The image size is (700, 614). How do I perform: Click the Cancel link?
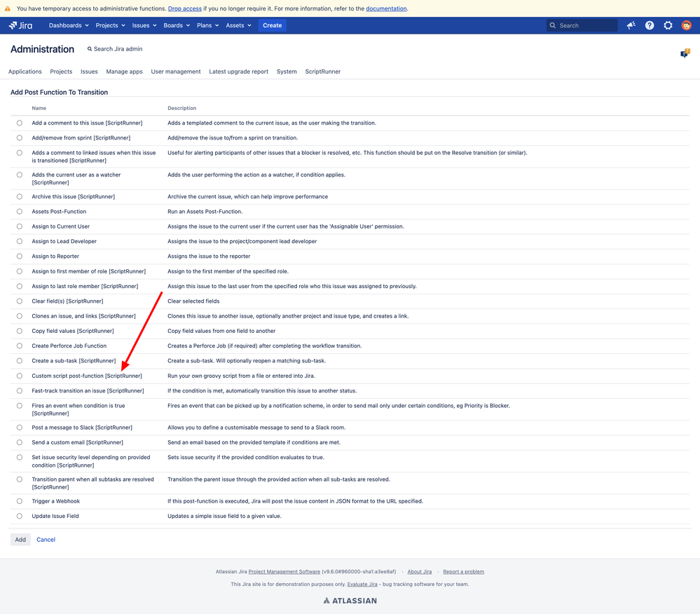[x=46, y=540]
